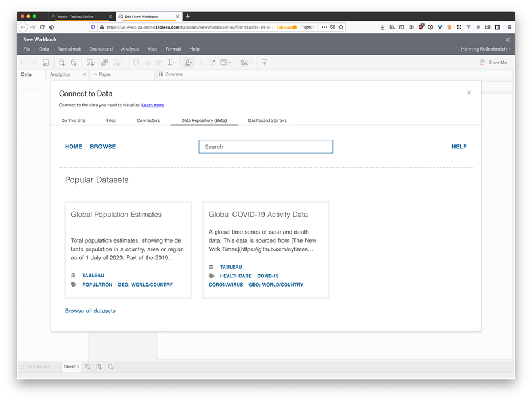Click the Sort Descending toolbar icon
Image resolution: width=532 pixels, height=401 pixels.
[x=159, y=63]
